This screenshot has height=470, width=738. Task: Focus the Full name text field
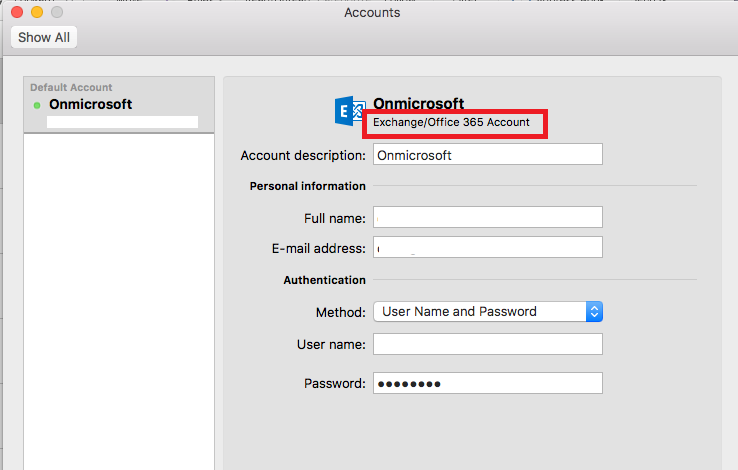tap(488, 217)
